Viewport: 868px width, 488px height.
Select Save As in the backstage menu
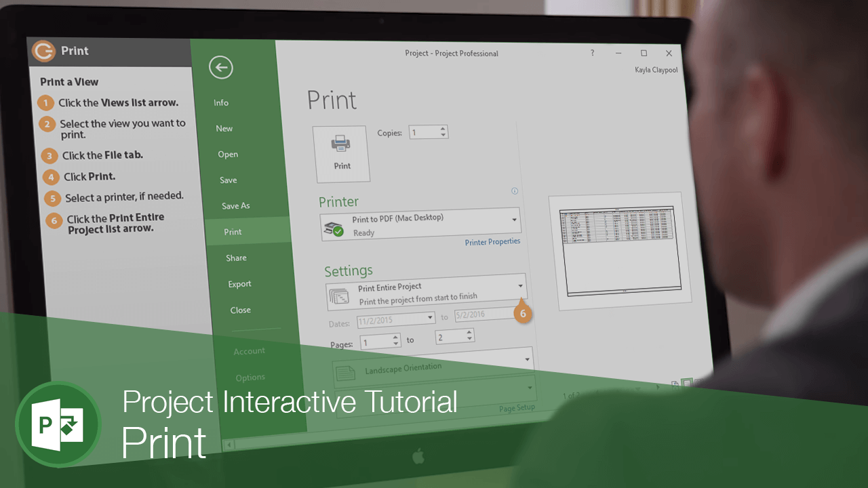point(235,206)
